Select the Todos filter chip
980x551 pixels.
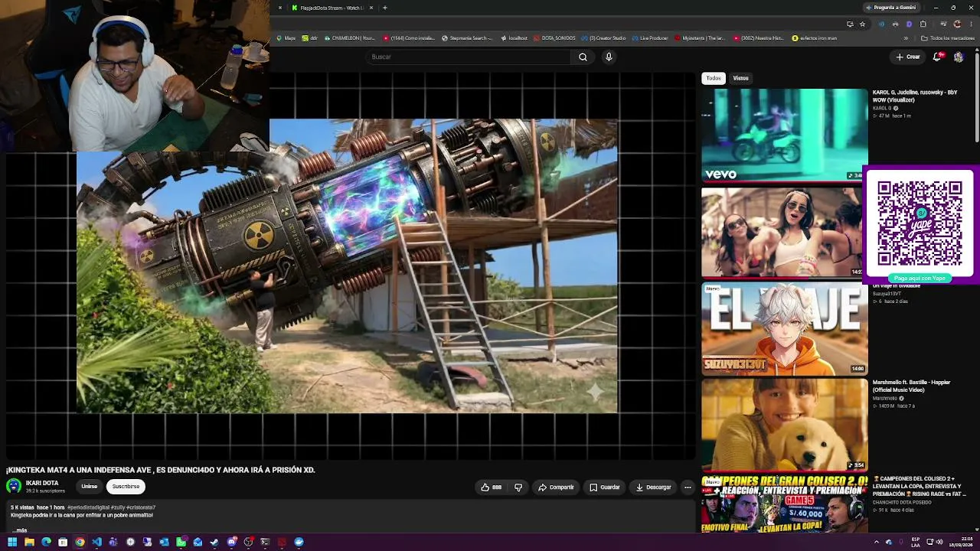click(x=714, y=78)
